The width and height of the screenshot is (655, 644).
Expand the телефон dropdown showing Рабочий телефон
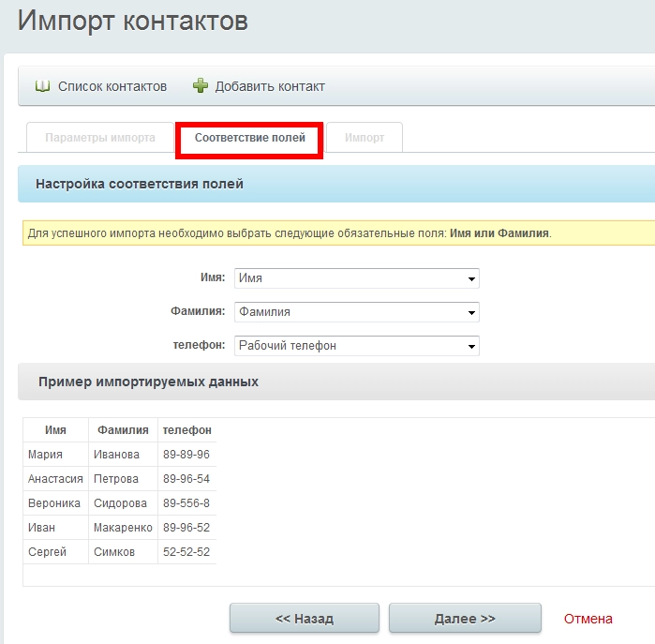pos(356,346)
